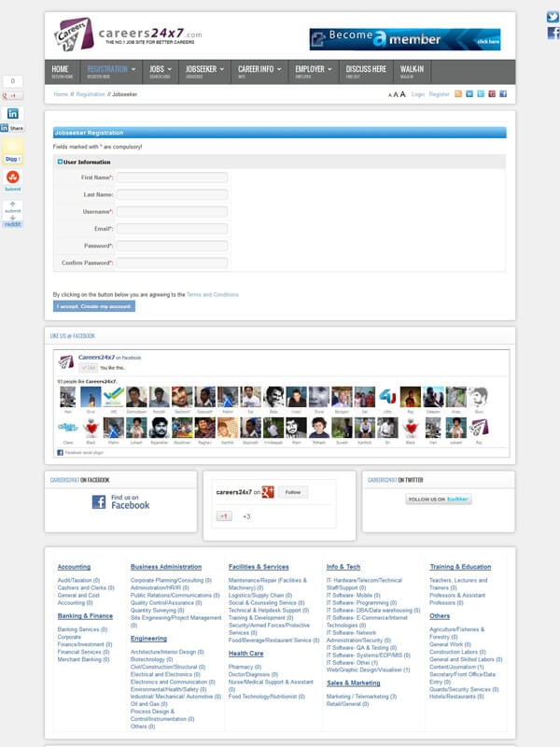This screenshot has width=560, height=747.
Task: Click the Careers24x7 site logo
Action: pyautogui.click(x=127, y=35)
